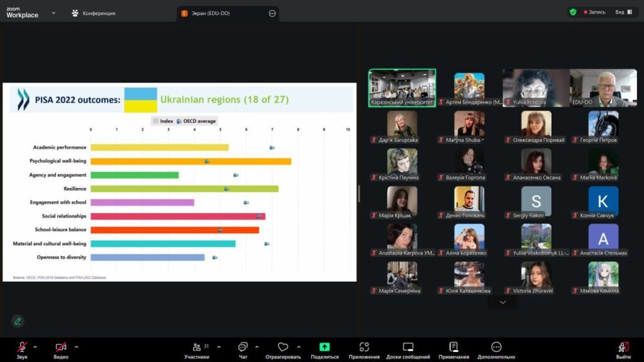Viewport: 644px width, 362px height.
Task: Click the divider handle beside the gallery
Action: (358, 193)
